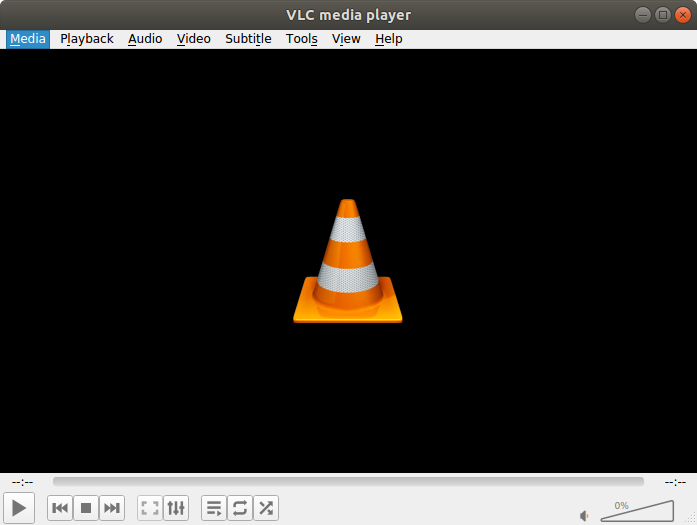697x525 pixels.
Task: Skip to next media track
Action: click(x=112, y=508)
